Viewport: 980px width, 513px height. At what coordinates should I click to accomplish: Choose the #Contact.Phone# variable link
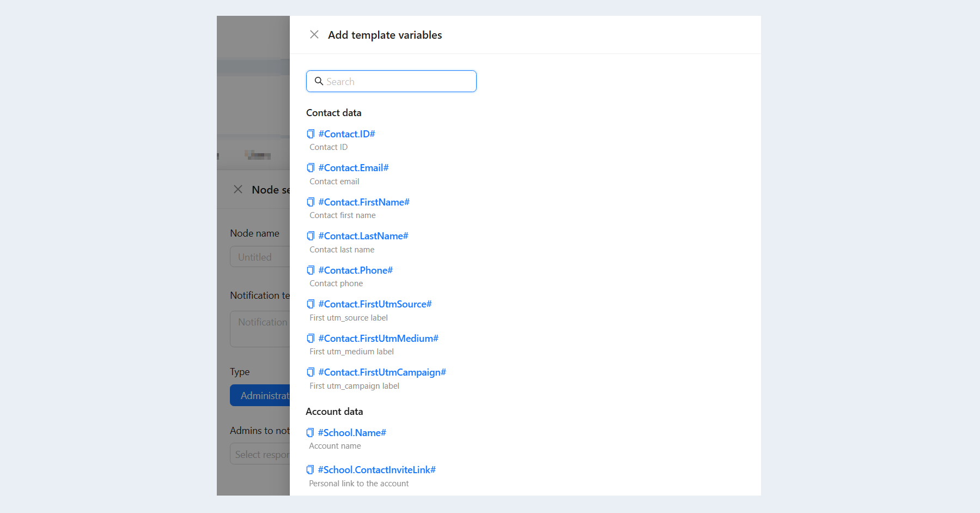tap(356, 270)
